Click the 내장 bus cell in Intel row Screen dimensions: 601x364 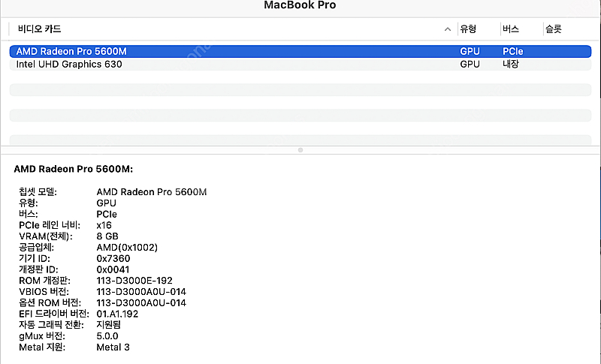tap(511, 65)
